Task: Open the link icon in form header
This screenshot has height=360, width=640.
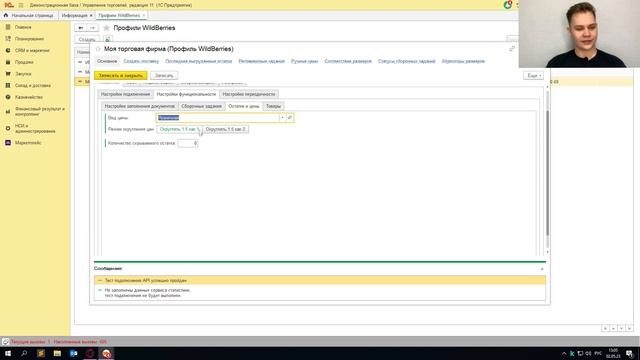Action: pyautogui.click(x=512, y=49)
